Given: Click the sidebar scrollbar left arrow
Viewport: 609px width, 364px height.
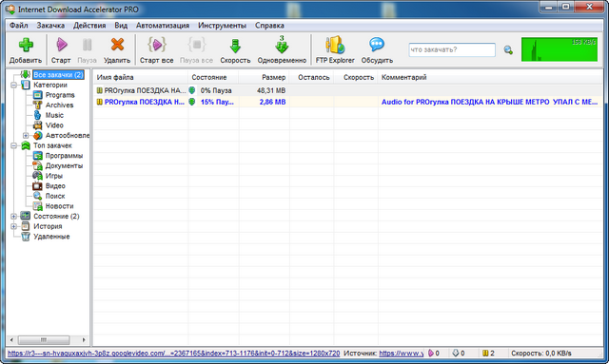Looking at the screenshot, I should click(11, 340).
